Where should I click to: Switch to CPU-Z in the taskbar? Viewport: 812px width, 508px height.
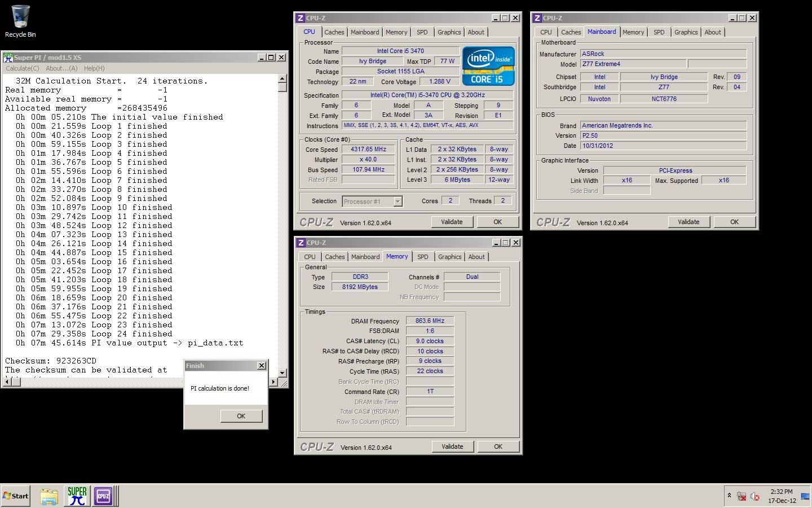click(103, 496)
